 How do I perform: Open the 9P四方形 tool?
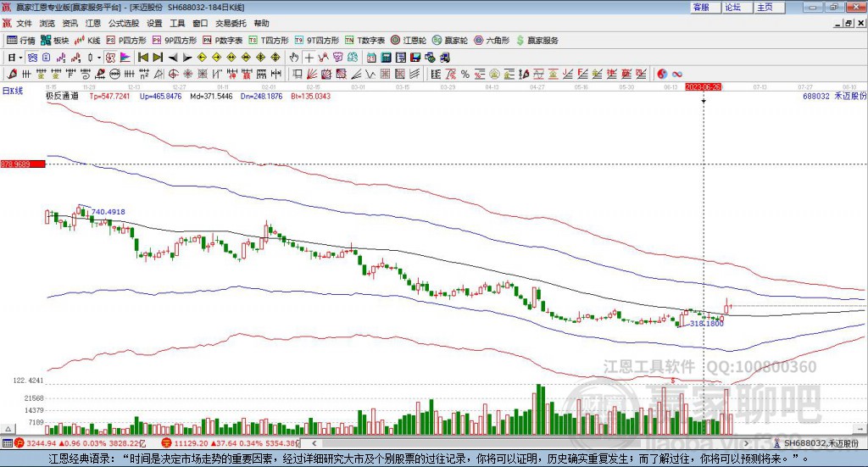(x=175, y=41)
